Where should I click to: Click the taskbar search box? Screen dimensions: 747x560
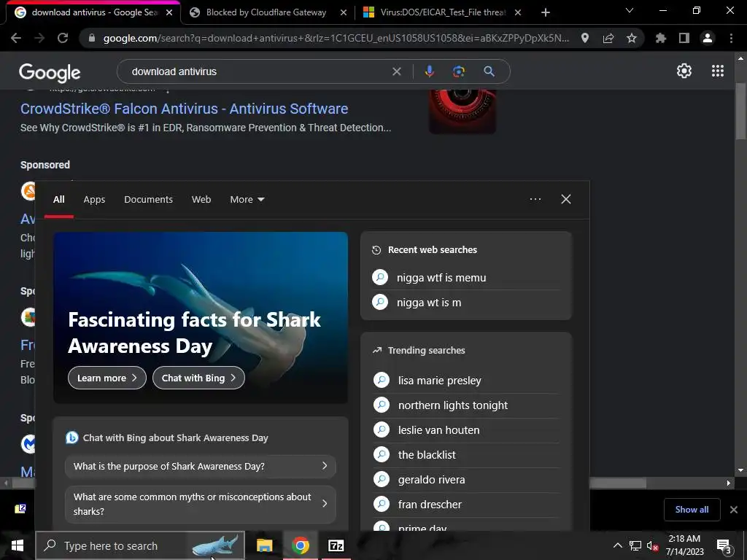(x=140, y=545)
